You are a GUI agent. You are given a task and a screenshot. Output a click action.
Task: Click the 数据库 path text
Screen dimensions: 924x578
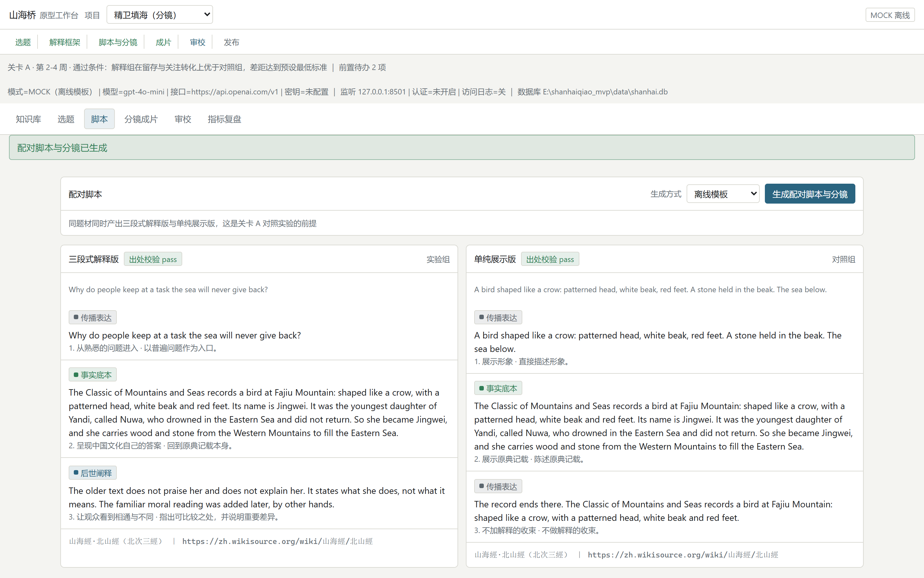[593, 92]
